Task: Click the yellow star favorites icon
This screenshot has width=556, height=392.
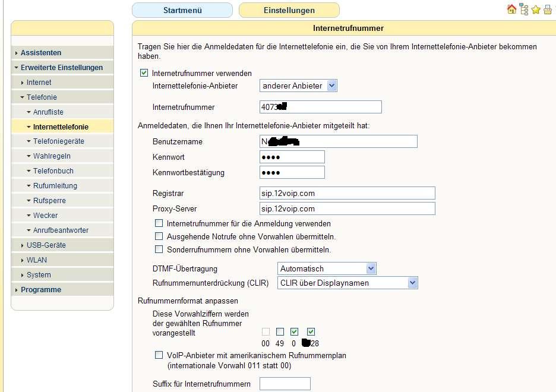Action: tap(536, 10)
